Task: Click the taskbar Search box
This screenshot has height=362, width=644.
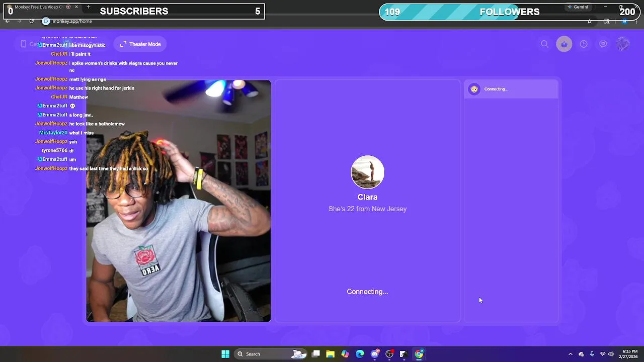Action: click(271, 354)
